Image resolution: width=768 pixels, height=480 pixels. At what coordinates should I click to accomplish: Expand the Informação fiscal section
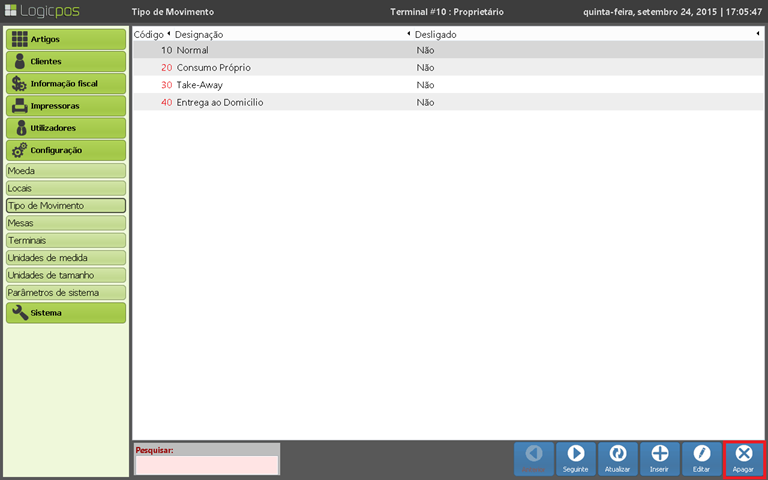66,84
